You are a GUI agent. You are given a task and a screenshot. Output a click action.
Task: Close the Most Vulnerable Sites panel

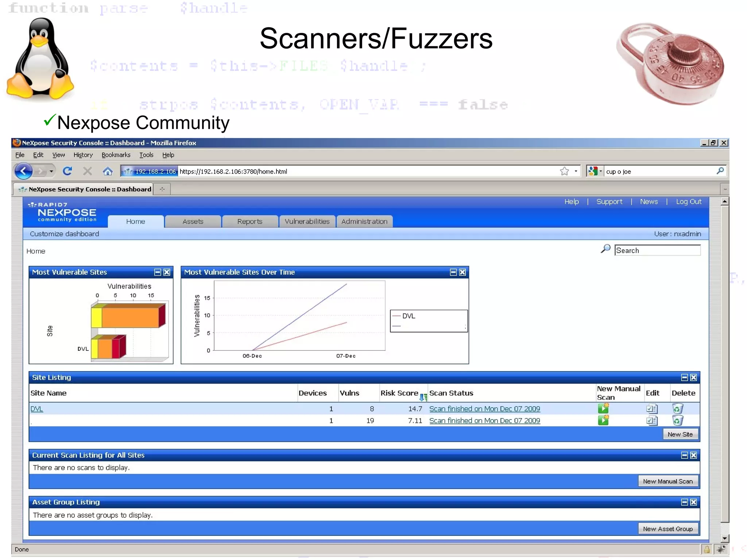coord(167,272)
